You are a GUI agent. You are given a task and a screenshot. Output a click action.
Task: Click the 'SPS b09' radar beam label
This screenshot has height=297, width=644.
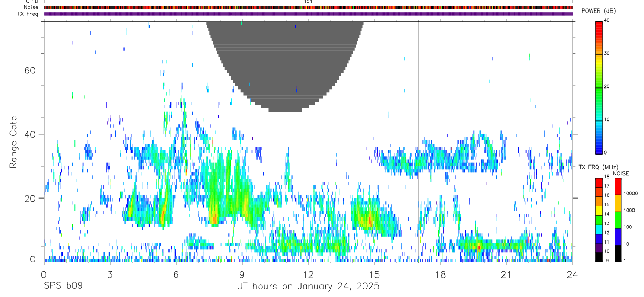[x=62, y=287]
